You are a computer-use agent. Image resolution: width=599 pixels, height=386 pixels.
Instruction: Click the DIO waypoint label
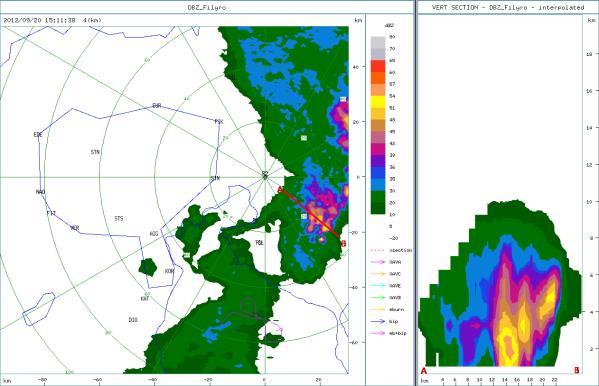(x=133, y=320)
